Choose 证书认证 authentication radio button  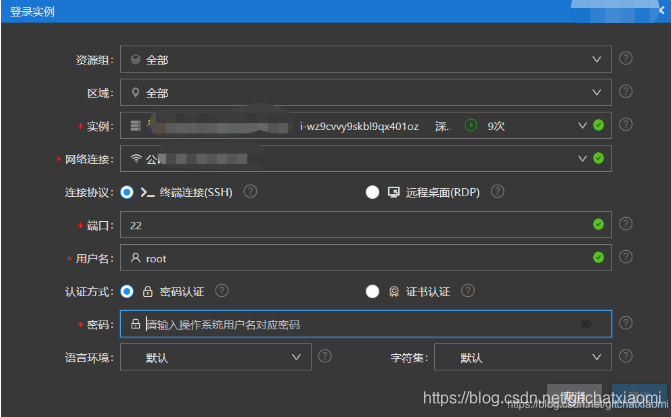372,292
